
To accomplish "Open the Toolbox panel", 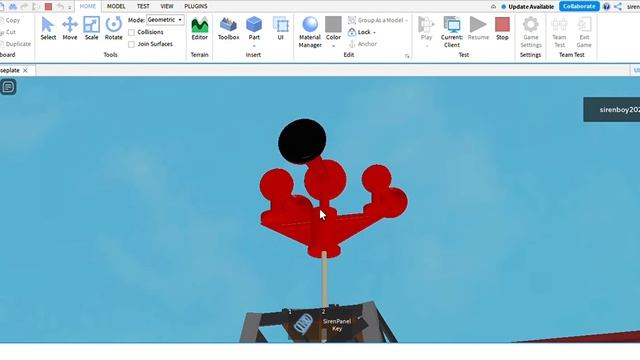I will coord(229,29).
